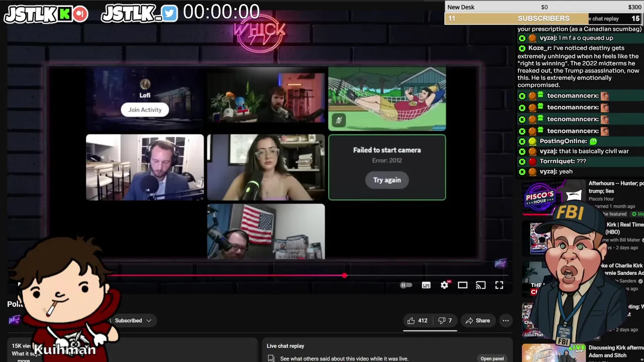The image size is (644, 362).
Task: Click the 00:00:00 timer
Action: 221,12
